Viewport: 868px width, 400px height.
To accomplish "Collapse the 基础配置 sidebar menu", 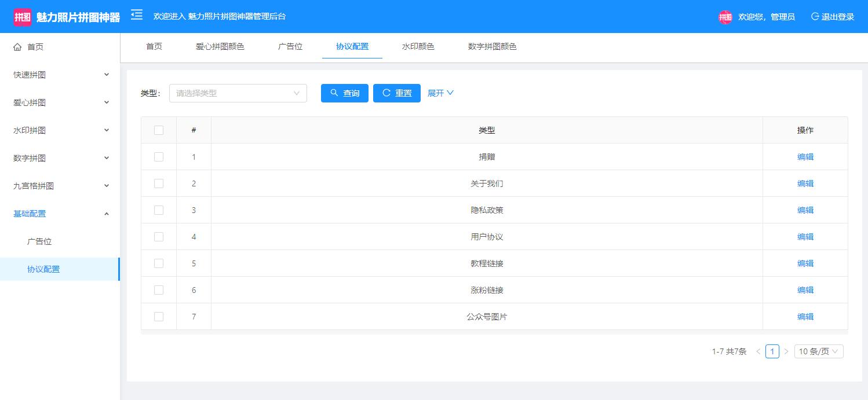I will 60,214.
